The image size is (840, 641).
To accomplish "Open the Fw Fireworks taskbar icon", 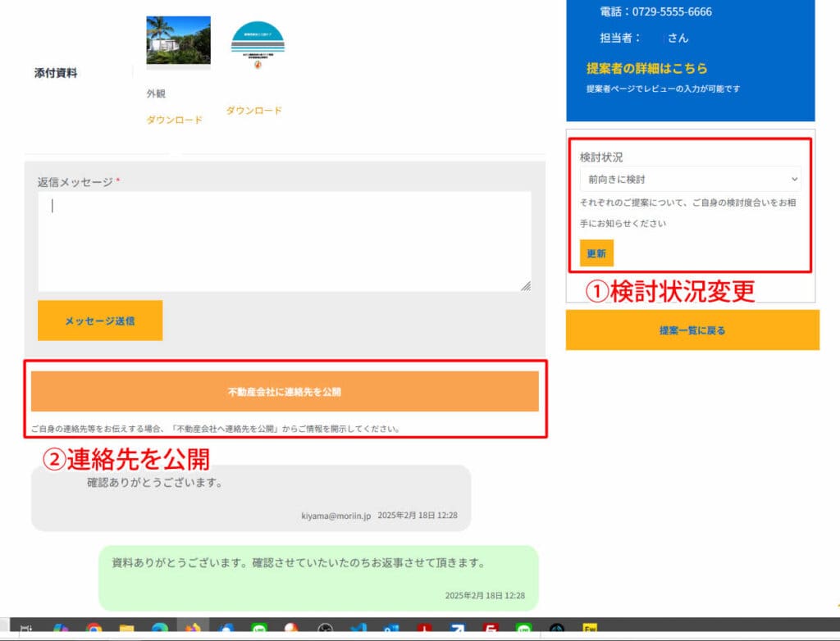I will point(589,630).
